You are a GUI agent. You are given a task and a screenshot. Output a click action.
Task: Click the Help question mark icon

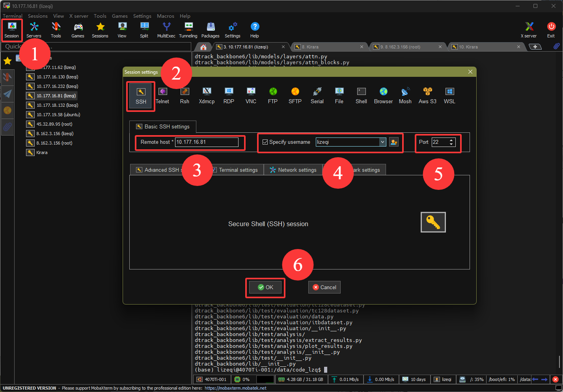point(255,30)
